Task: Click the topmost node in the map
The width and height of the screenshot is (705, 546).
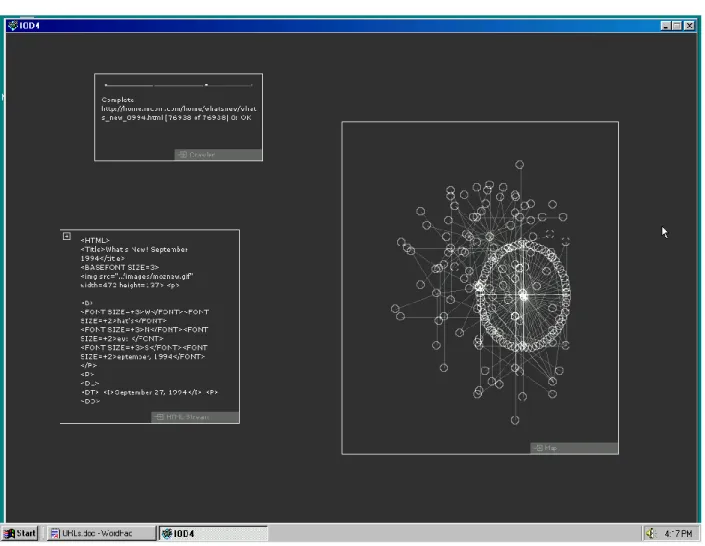Action: (x=519, y=165)
